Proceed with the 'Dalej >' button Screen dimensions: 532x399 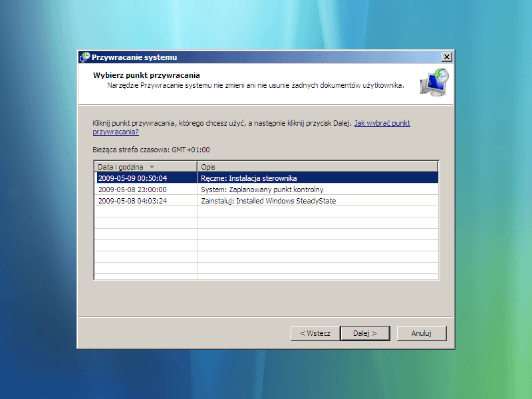tap(365, 333)
